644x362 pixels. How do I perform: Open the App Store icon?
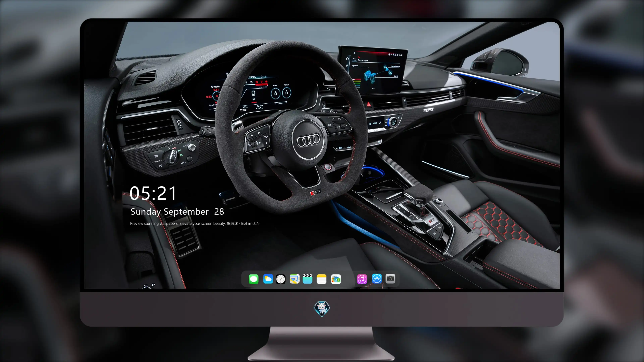(377, 279)
